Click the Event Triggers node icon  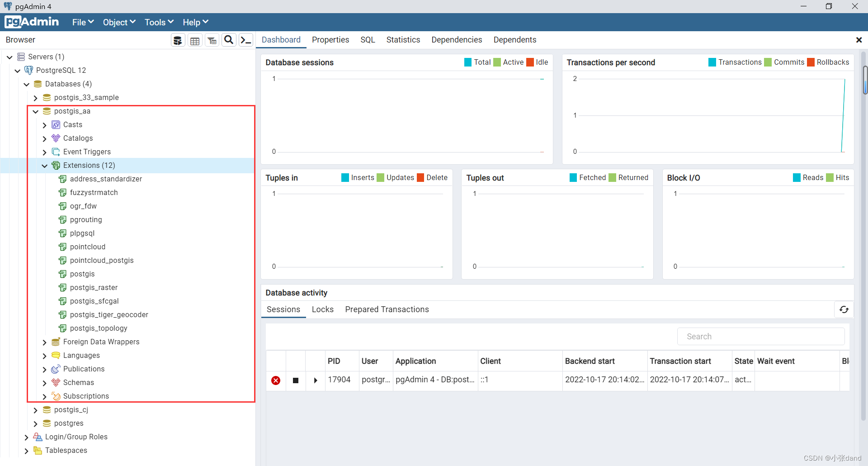[x=56, y=152]
